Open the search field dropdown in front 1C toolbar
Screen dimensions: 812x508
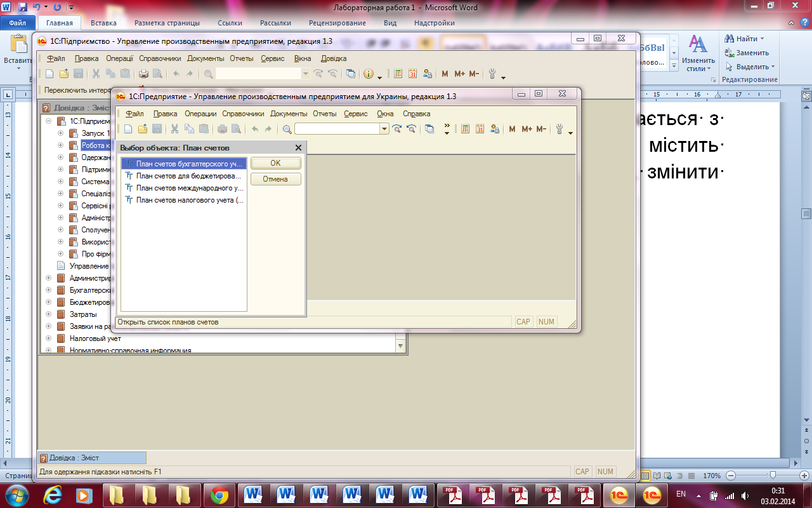click(384, 129)
